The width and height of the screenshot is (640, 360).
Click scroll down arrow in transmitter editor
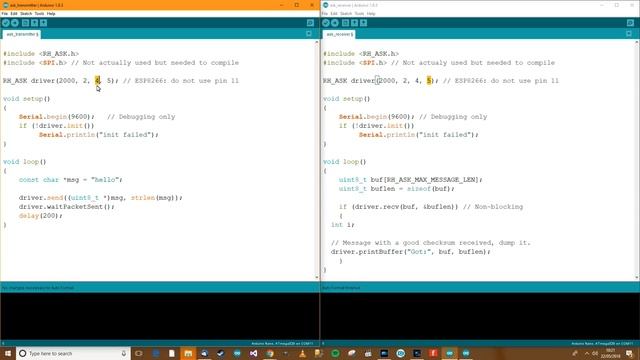[317, 278]
